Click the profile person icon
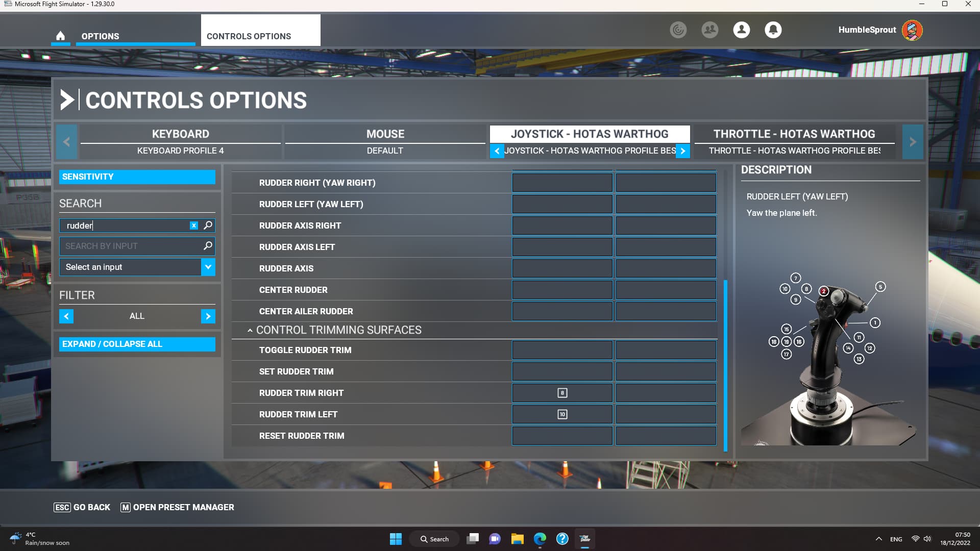The height and width of the screenshot is (551, 980). click(741, 30)
